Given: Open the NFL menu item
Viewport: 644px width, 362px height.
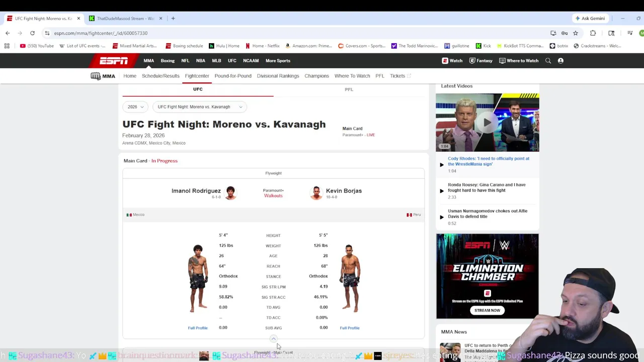Looking at the screenshot, I should (x=185, y=61).
